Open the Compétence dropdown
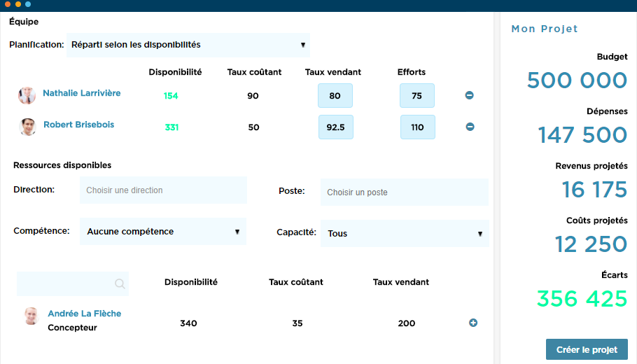This screenshot has width=637, height=364. tap(163, 231)
